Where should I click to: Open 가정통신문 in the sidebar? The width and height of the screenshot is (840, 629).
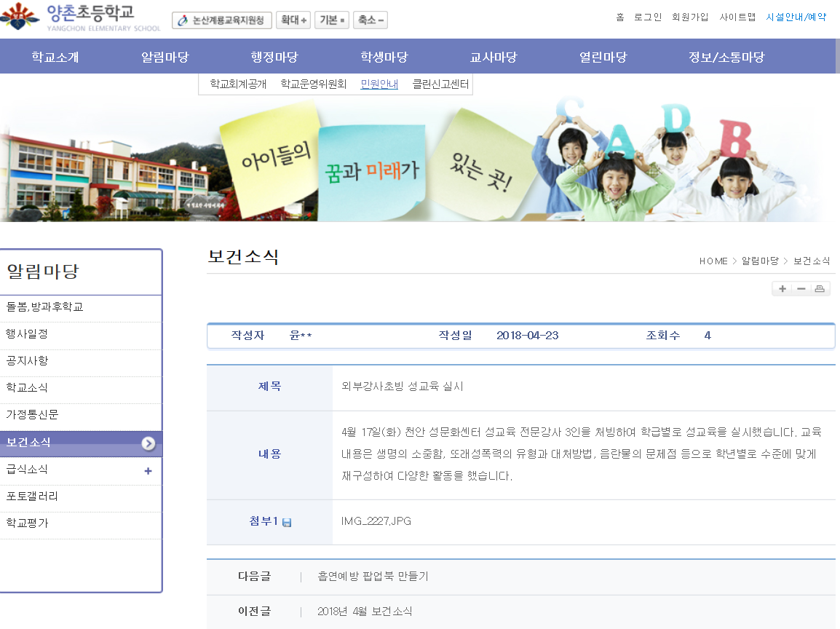[33, 415]
